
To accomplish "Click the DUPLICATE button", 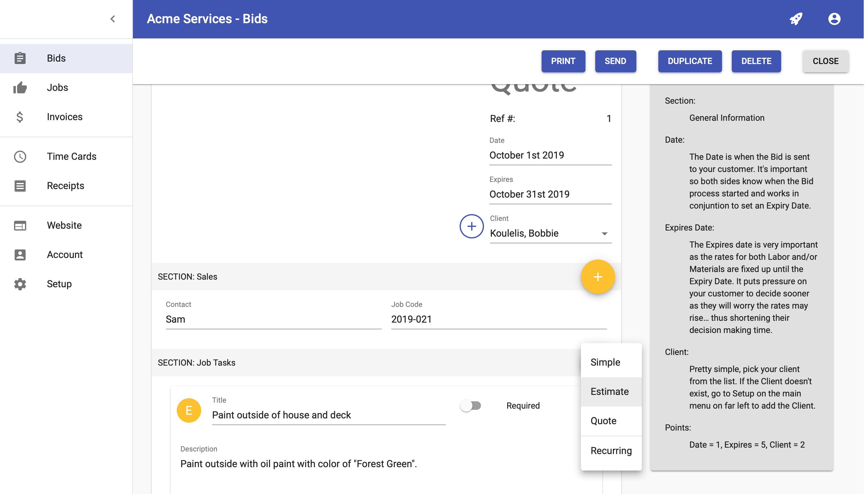I will (x=690, y=61).
